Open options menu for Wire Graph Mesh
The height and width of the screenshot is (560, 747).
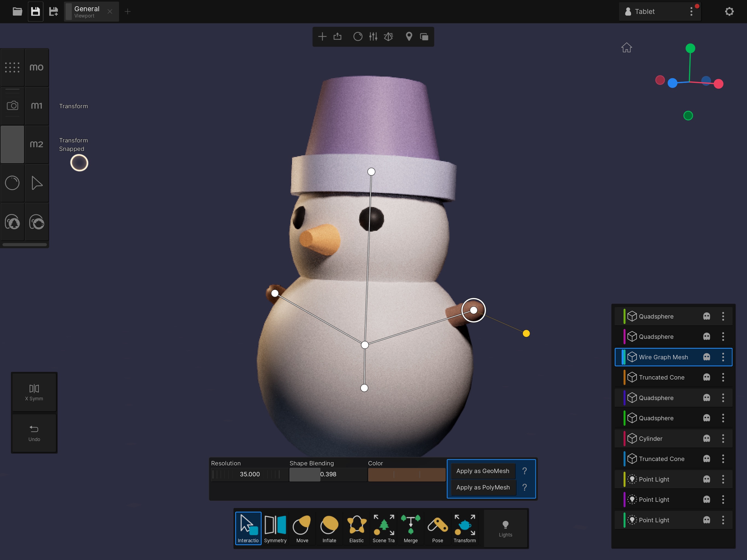pyautogui.click(x=723, y=357)
